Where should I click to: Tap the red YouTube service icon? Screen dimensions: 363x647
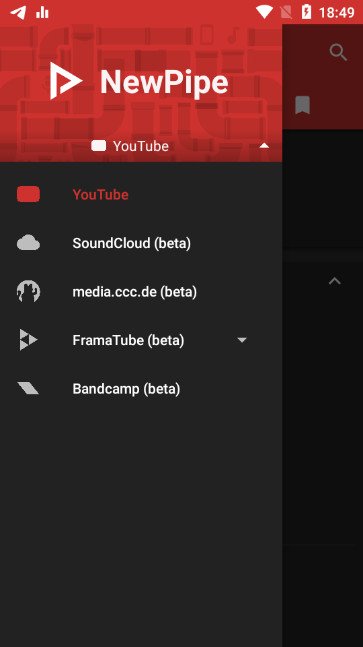(x=28, y=194)
